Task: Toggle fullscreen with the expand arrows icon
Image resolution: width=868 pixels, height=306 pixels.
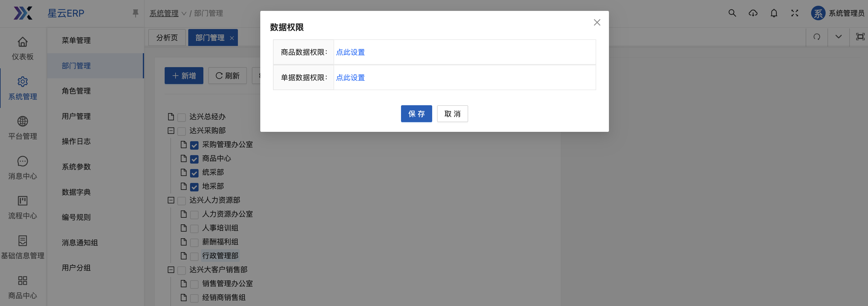Action: (794, 13)
